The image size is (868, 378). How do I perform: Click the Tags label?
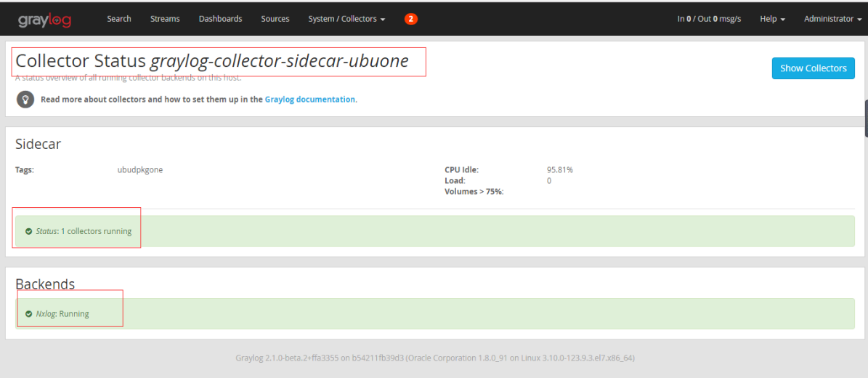coord(25,169)
